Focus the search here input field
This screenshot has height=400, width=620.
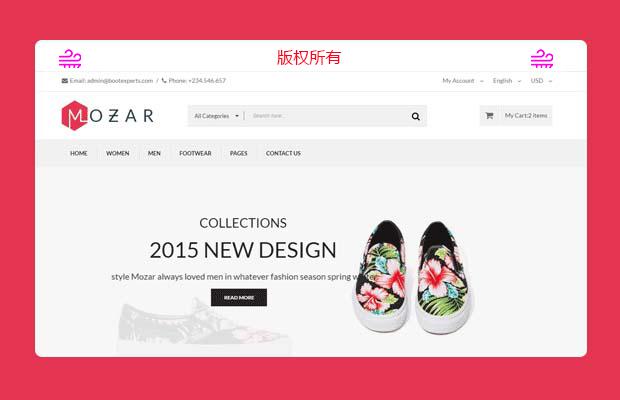(x=324, y=116)
